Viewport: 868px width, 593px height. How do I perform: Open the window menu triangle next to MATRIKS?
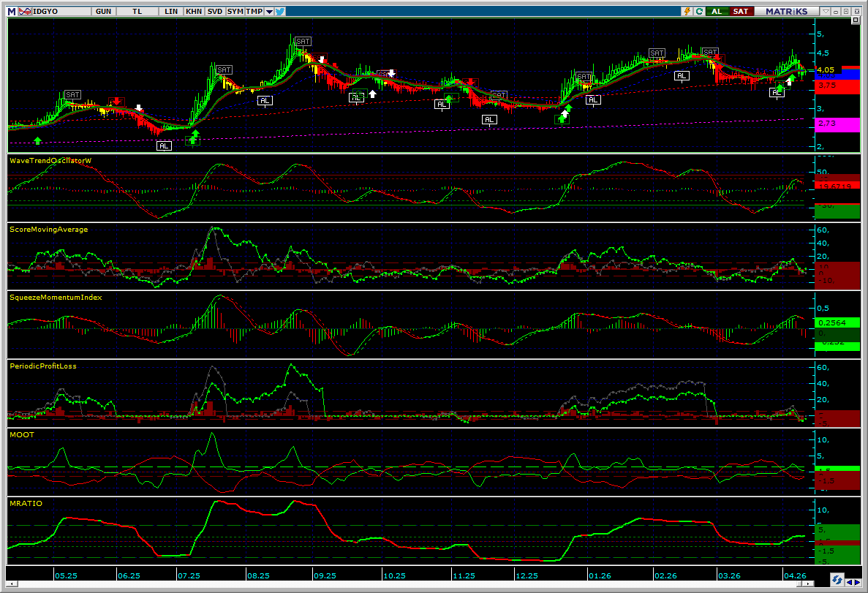coord(826,11)
